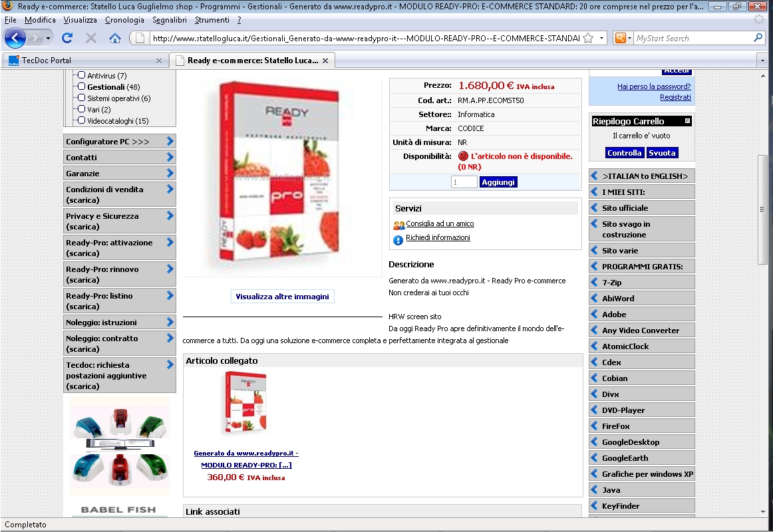The width and height of the screenshot is (773, 532).
Task: Click arrow icon next to Garanzie
Action: (170, 173)
